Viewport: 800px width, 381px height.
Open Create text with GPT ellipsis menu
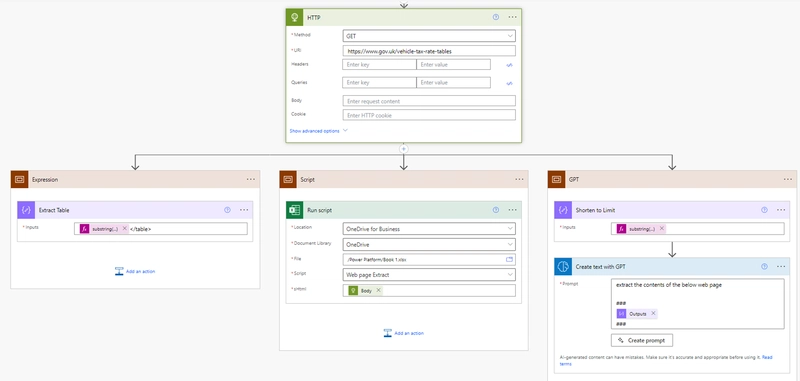(781, 266)
